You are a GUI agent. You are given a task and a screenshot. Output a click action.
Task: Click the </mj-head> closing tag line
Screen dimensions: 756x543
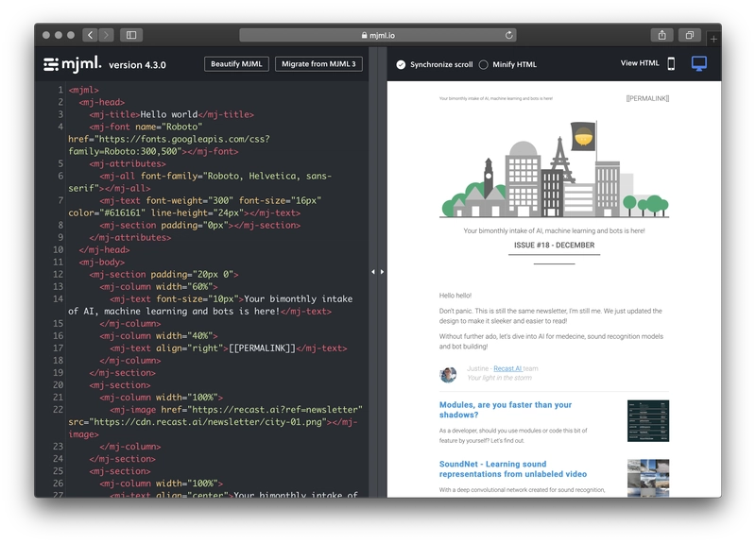coord(104,249)
